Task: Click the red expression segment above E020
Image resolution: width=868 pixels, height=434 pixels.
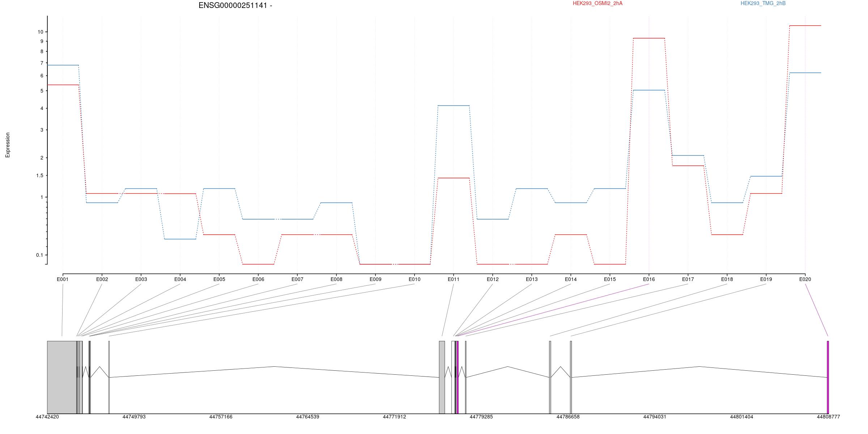Action: (805, 26)
